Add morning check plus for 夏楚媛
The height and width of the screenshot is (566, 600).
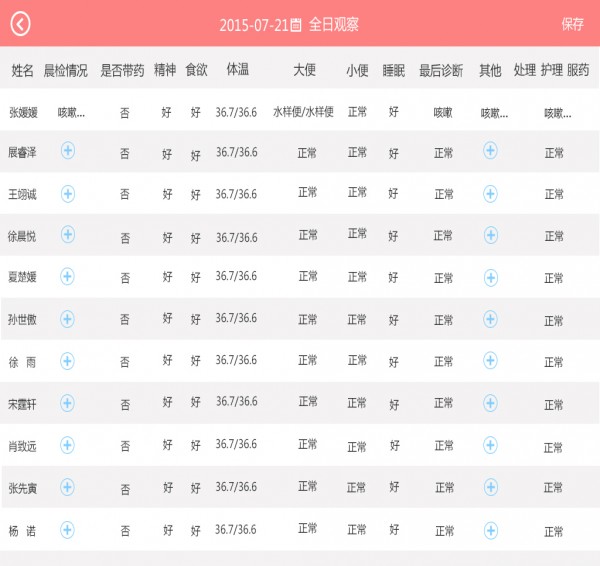tap(68, 277)
